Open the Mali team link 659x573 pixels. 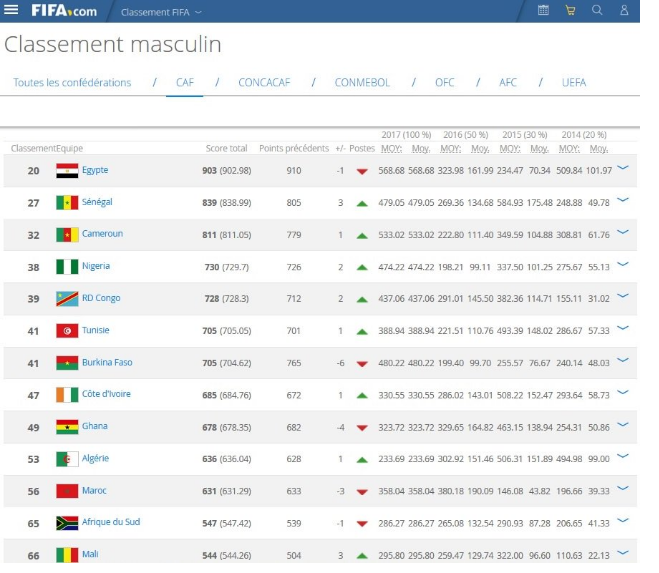90,554
